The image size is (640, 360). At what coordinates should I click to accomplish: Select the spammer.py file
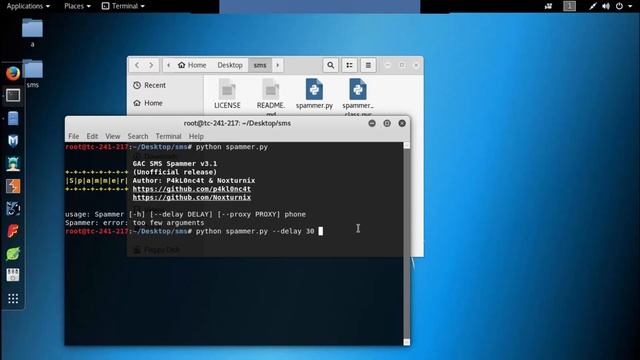click(314, 93)
